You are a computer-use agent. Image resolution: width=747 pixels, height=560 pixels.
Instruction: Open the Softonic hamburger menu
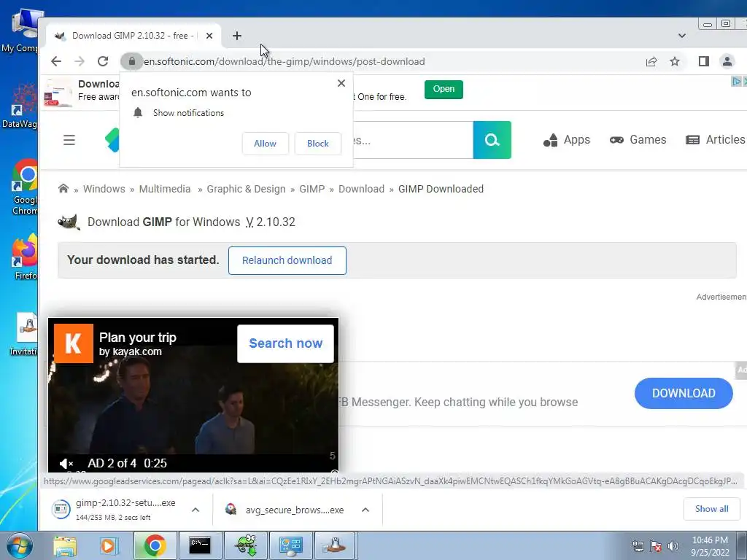pos(69,140)
